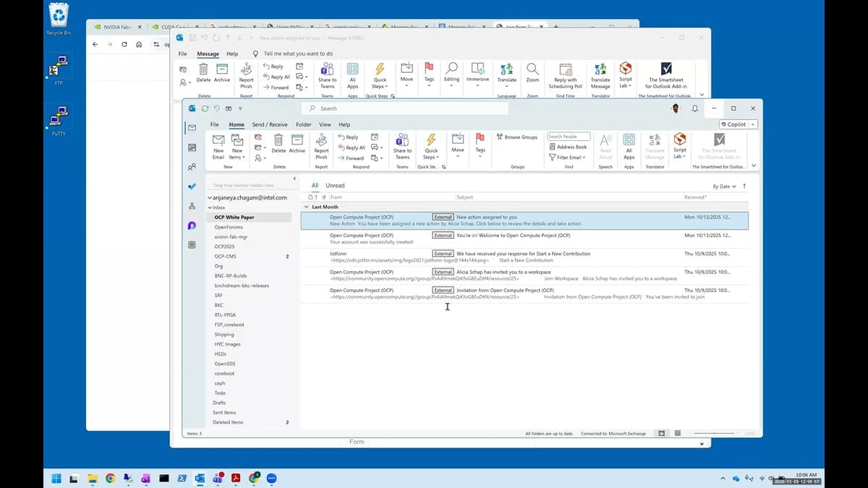Click Reply with Scheduling Poll in message window
The height and width of the screenshot is (488, 868).
tap(566, 74)
